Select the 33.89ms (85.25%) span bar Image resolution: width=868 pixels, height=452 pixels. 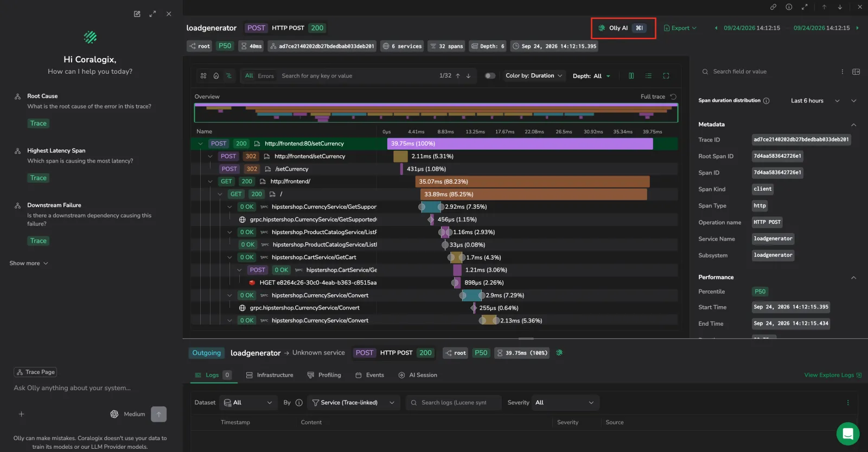[x=534, y=194]
